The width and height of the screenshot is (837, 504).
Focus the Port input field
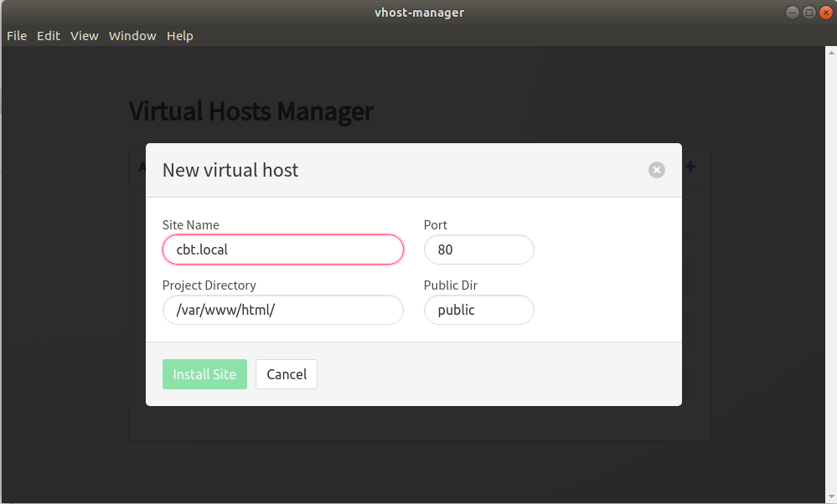pyautogui.click(x=478, y=249)
